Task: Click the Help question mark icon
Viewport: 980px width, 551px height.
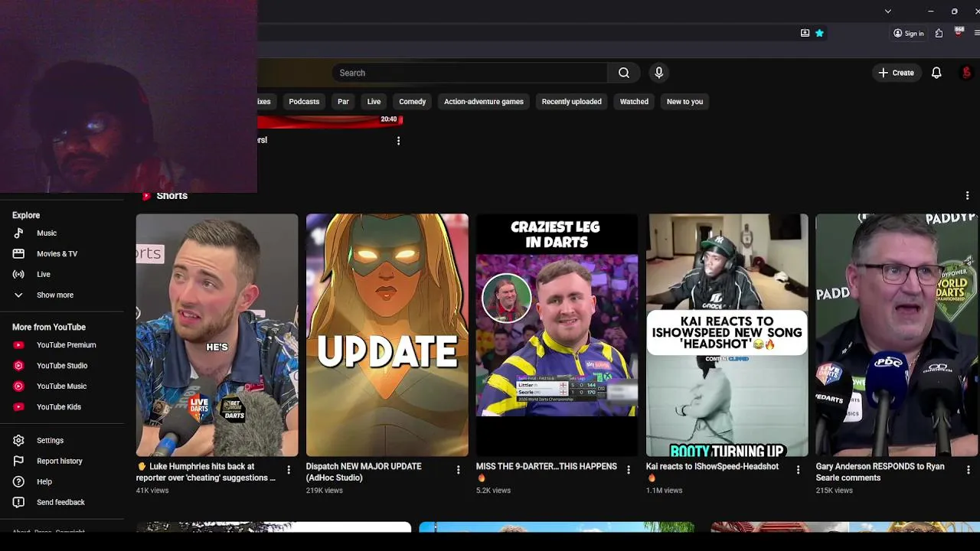Action: click(18, 482)
